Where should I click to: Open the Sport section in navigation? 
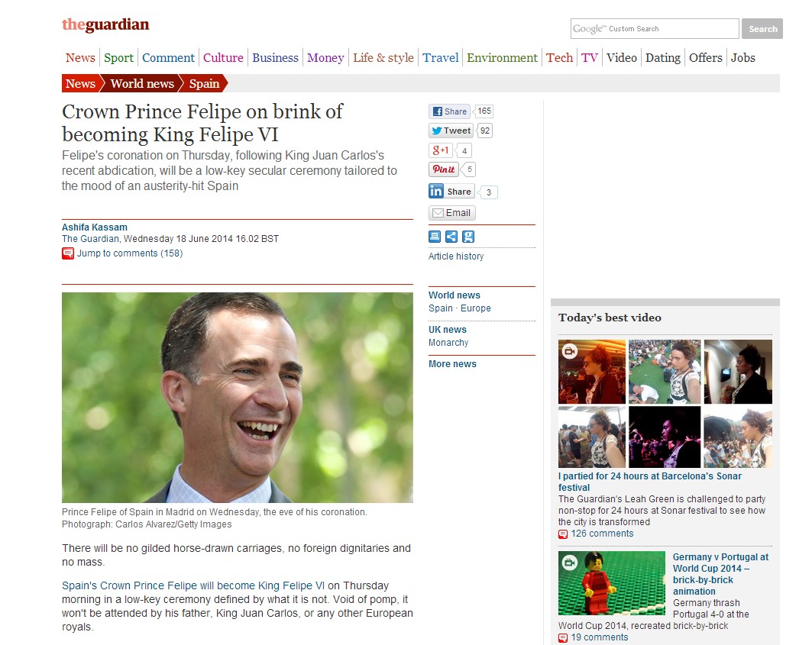pos(118,58)
